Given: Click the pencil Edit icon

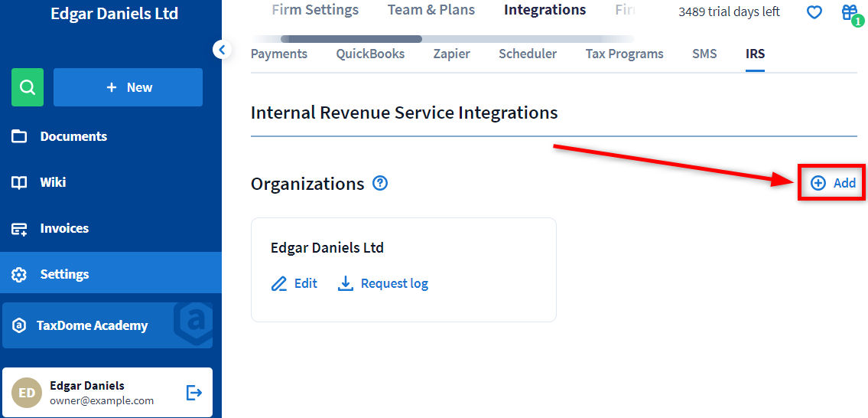Looking at the screenshot, I should 279,284.
